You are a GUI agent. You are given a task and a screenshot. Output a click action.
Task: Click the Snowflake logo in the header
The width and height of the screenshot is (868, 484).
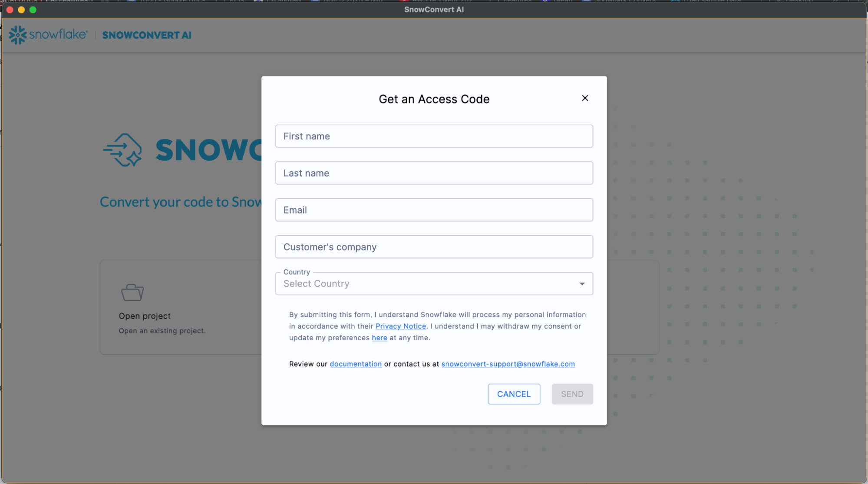point(48,35)
